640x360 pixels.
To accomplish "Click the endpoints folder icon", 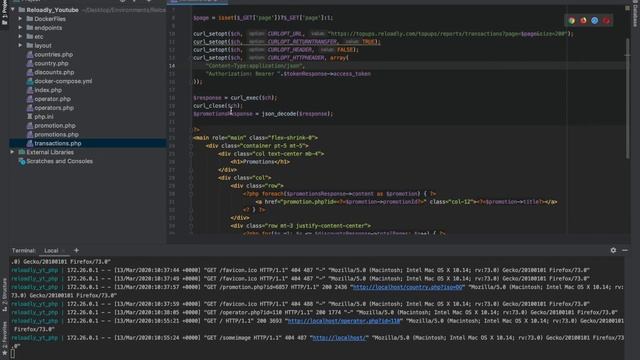I will 30,28.
